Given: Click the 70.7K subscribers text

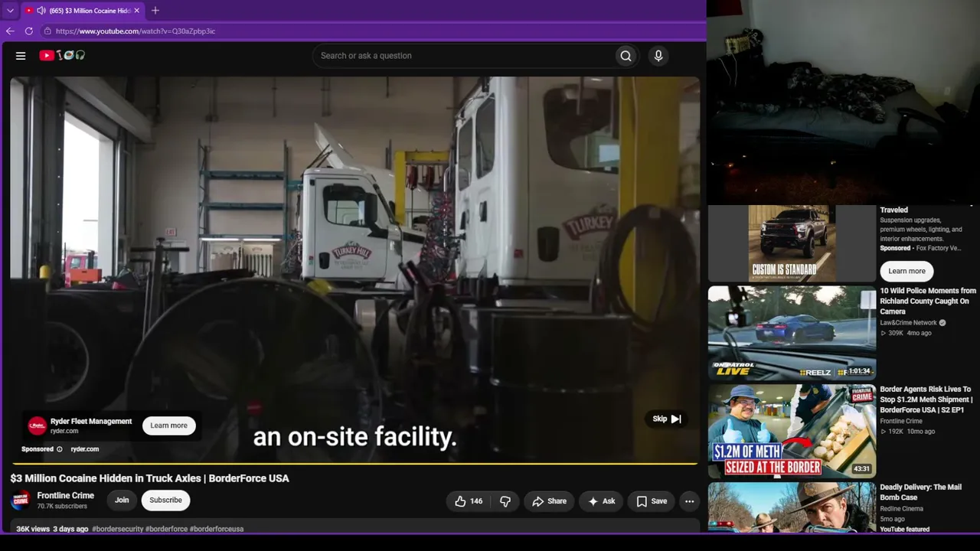Looking at the screenshot, I should click(62, 507).
